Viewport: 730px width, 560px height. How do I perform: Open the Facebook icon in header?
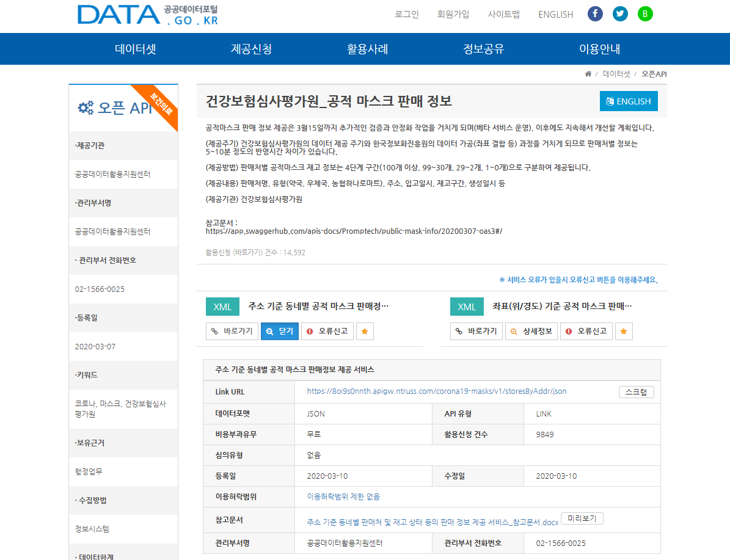(595, 13)
